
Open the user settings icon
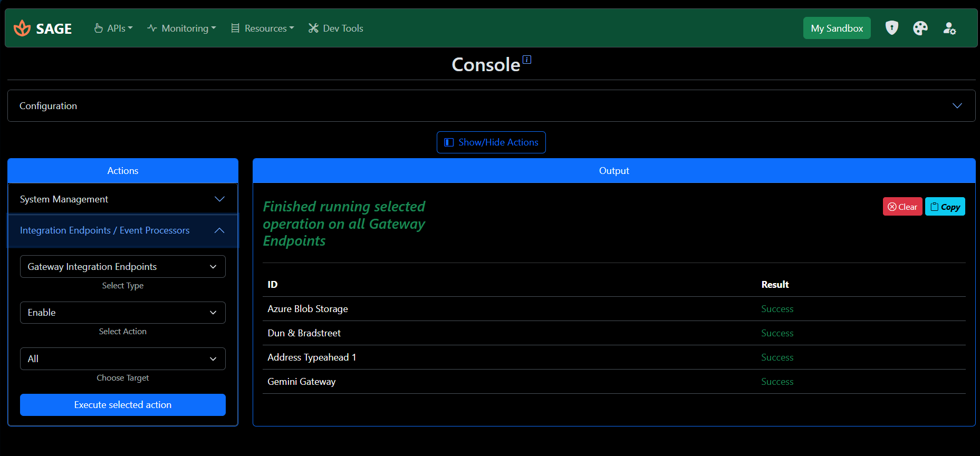point(949,28)
